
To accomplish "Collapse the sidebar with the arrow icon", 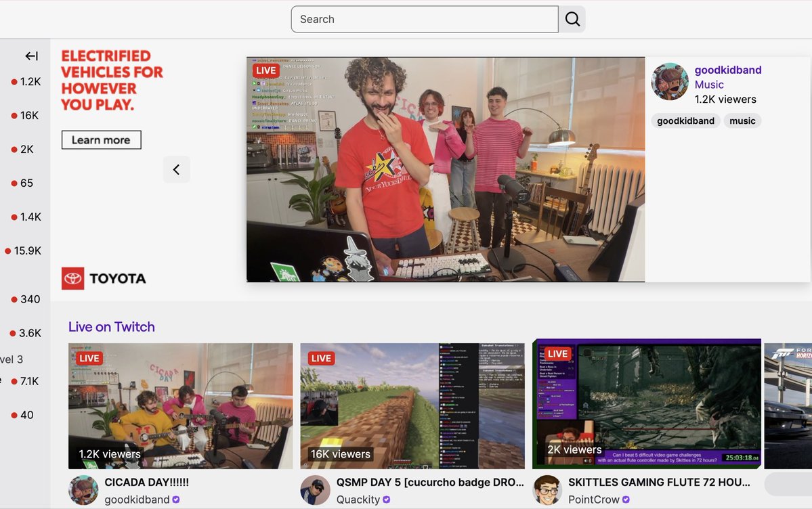I will pyautogui.click(x=32, y=56).
